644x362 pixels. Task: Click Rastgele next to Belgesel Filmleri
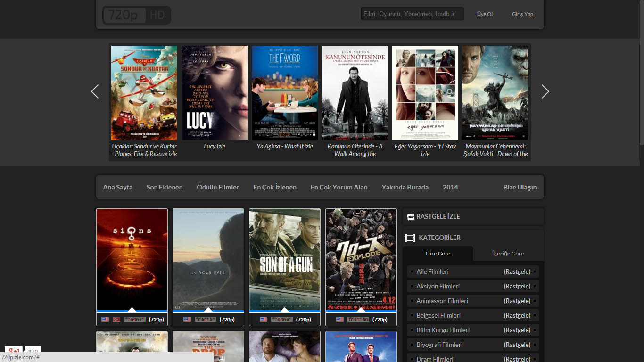tap(517, 315)
